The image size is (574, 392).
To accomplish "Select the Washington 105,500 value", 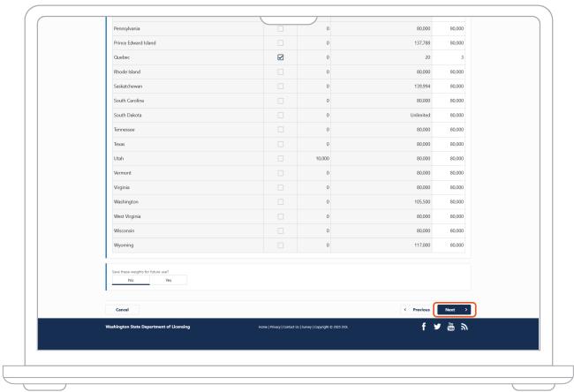I will pyautogui.click(x=422, y=201).
